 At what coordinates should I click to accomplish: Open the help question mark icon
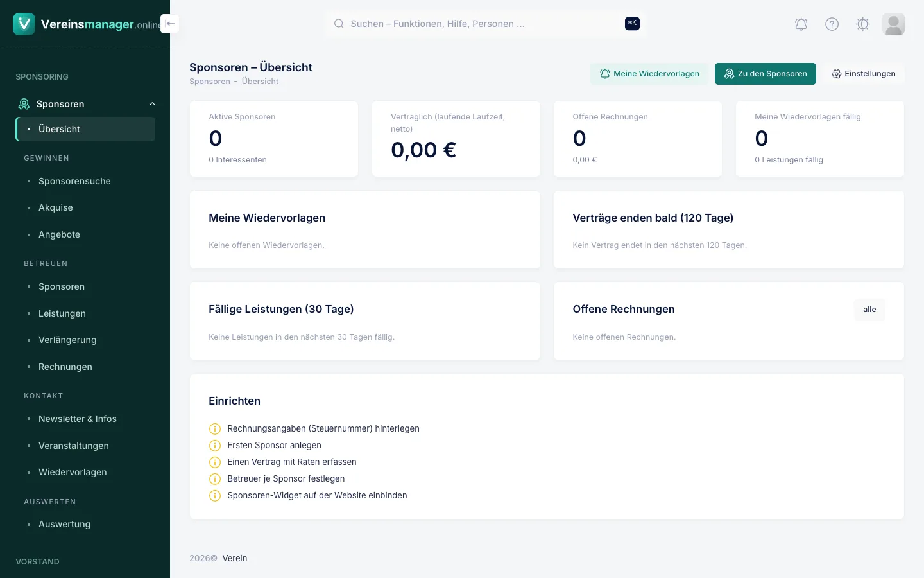pyautogui.click(x=832, y=24)
